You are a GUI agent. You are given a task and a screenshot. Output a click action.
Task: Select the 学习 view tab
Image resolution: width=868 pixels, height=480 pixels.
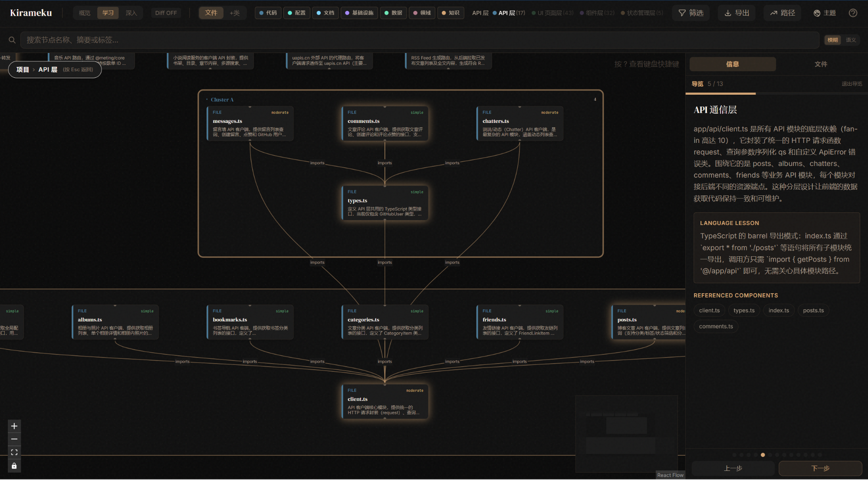click(x=108, y=13)
